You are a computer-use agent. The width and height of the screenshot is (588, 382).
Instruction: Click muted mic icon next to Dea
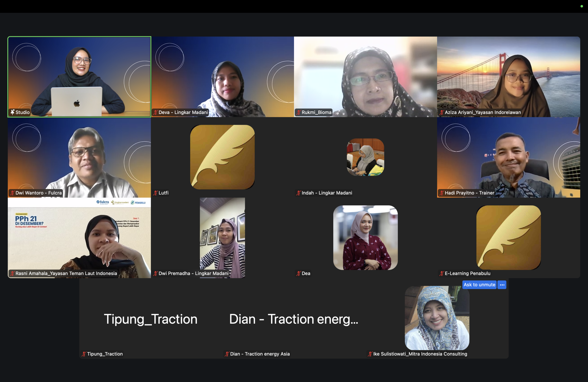(298, 274)
